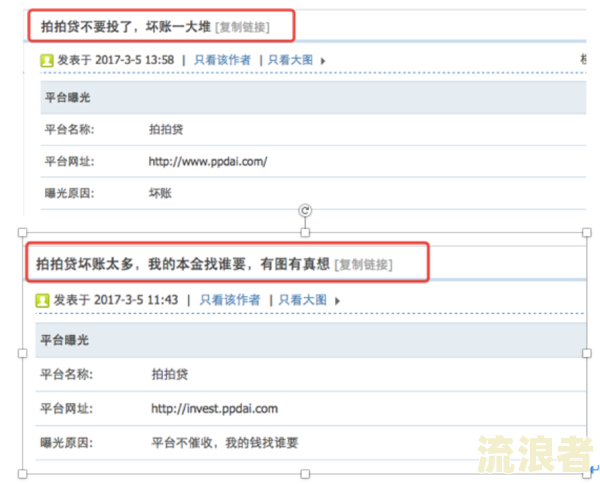Click the 平台网址: label in the second table
Viewport: 600px width, 484px height.
(67, 409)
